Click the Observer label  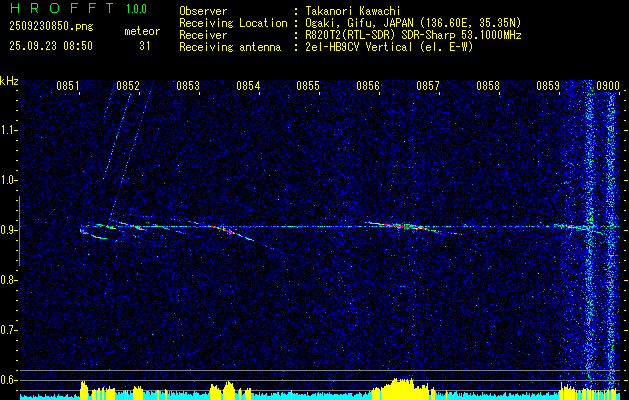click(x=203, y=11)
